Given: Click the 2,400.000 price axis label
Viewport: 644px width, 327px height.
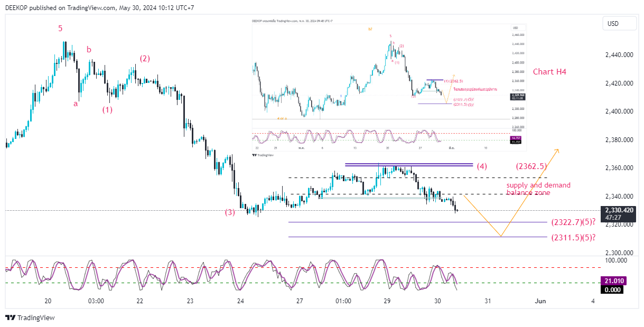Looking at the screenshot, I should click(619, 111).
